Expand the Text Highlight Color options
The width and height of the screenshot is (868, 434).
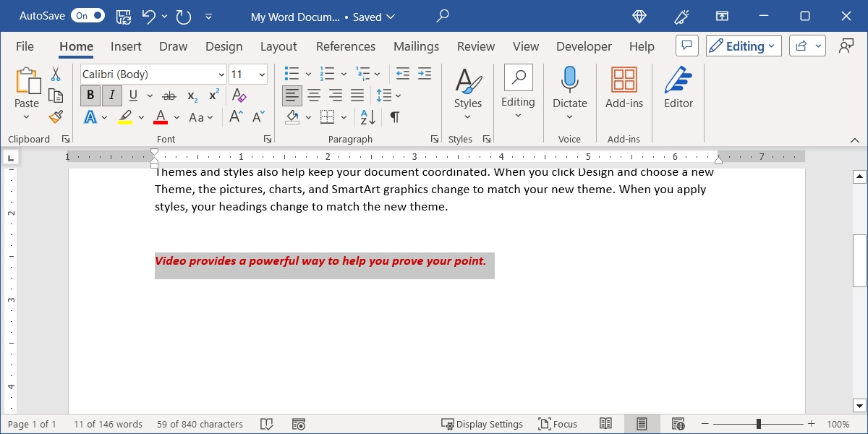tap(141, 116)
